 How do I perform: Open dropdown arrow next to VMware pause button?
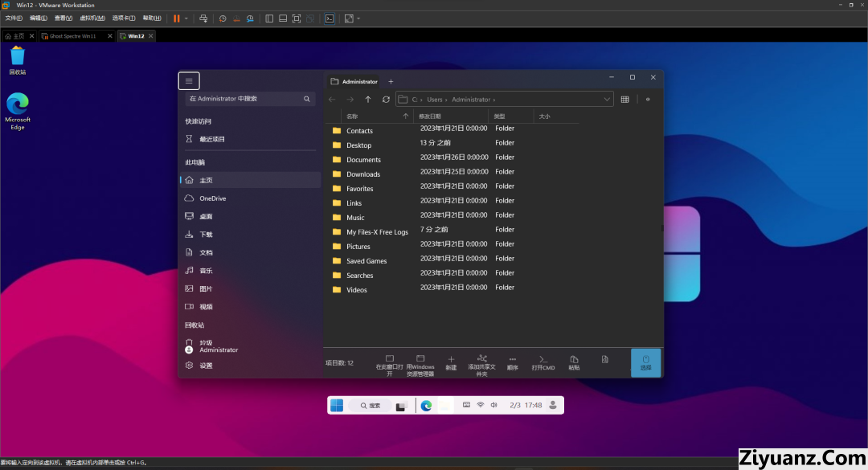click(x=187, y=18)
